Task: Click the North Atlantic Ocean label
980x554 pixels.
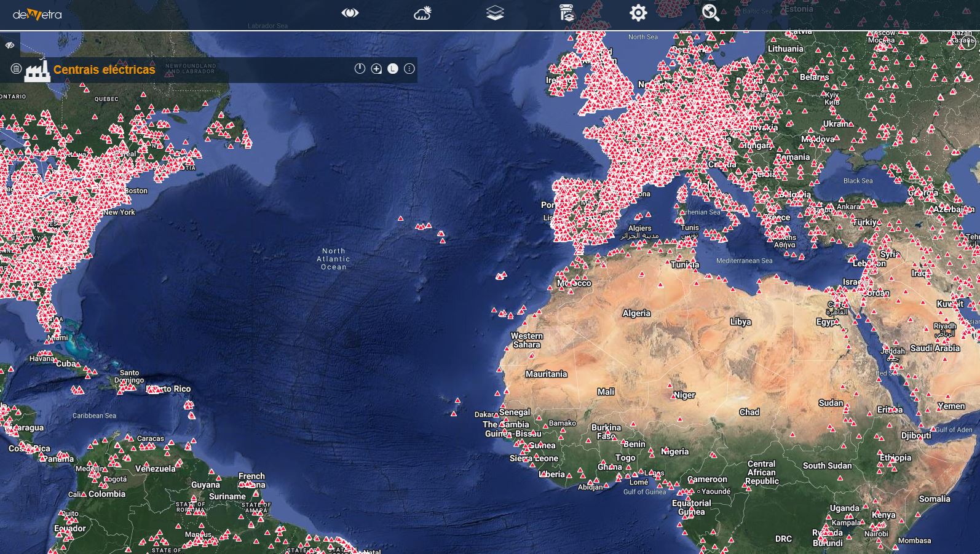Action: (333, 259)
